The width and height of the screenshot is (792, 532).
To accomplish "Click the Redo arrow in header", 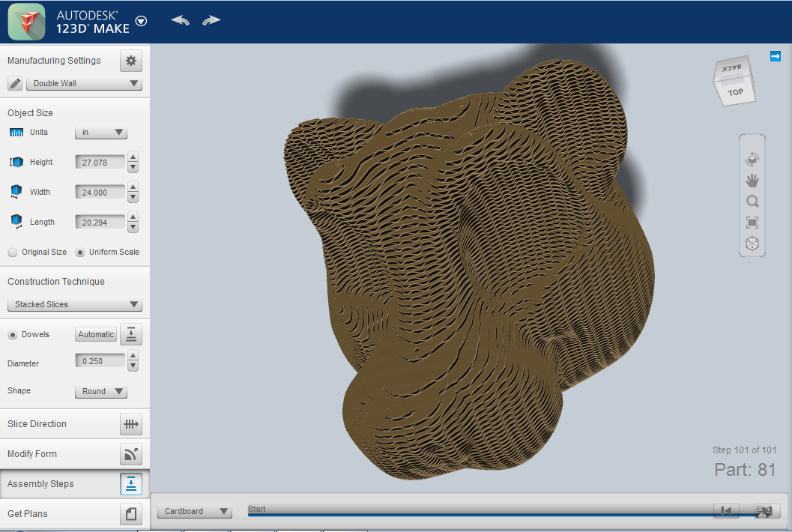I will [x=211, y=20].
